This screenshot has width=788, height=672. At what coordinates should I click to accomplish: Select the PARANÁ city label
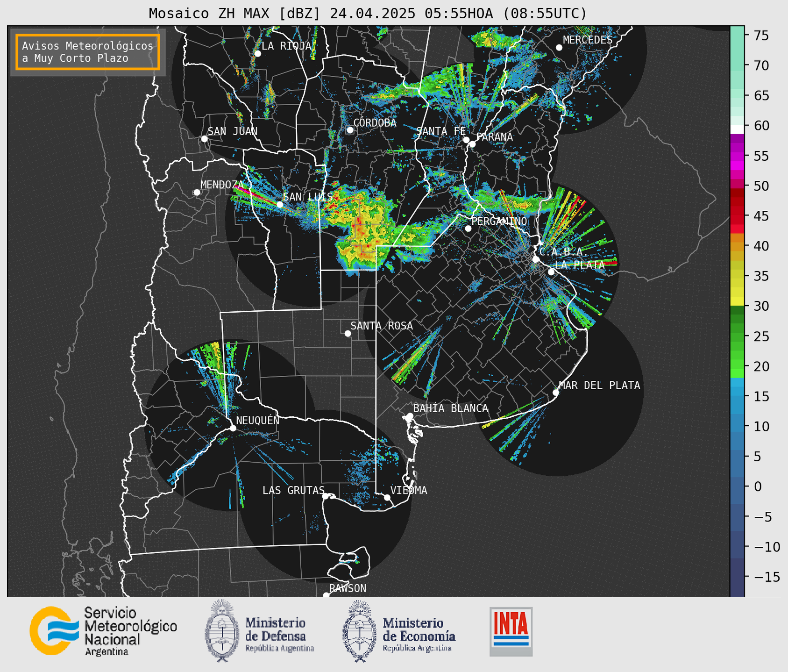click(495, 136)
